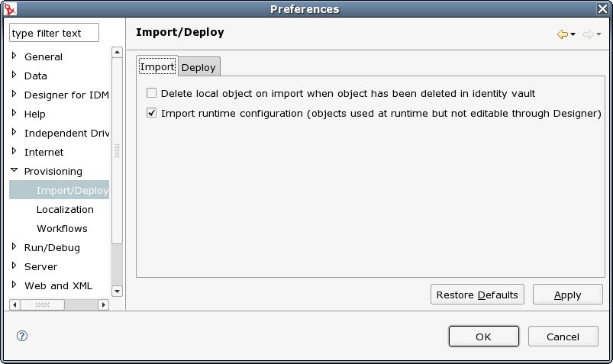This screenshot has height=364, width=613.
Task: Open the forward history dropdown arrow
Action: [x=598, y=34]
